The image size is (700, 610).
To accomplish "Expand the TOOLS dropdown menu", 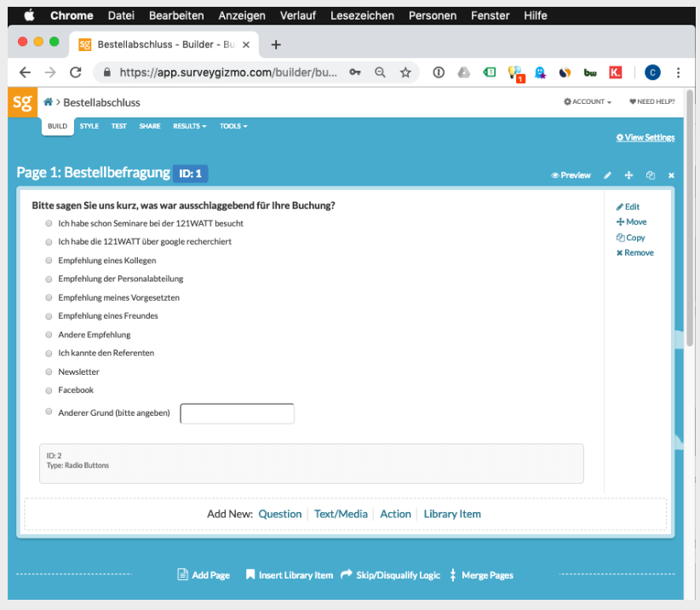I will (233, 126).
